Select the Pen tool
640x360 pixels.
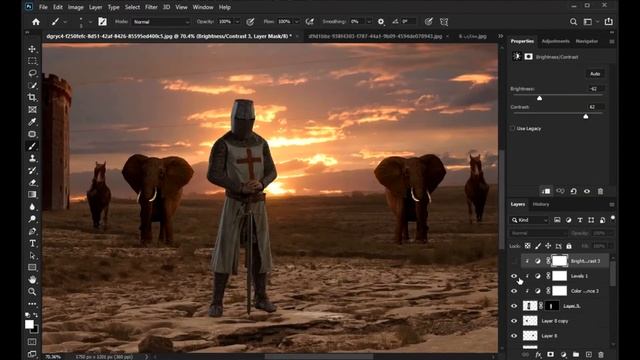click(x=32, y=231)
